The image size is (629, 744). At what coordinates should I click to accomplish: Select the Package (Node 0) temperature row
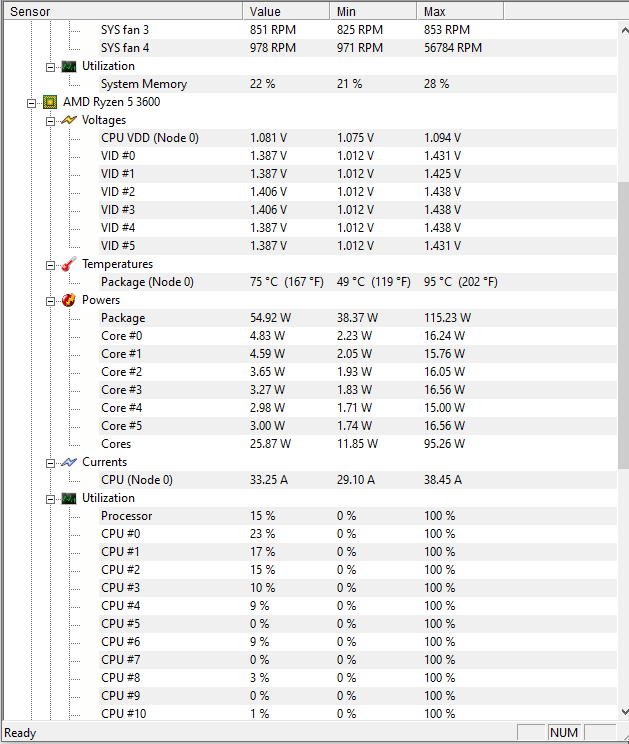click(311, 282)
